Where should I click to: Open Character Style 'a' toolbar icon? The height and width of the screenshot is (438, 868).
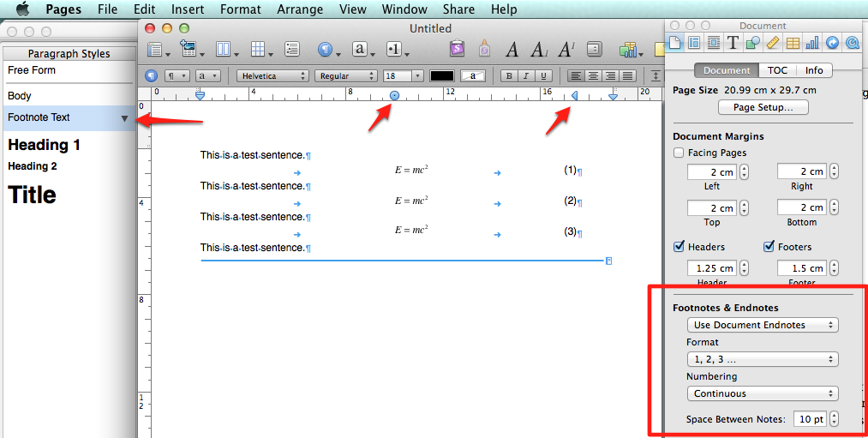coord(362,49)
